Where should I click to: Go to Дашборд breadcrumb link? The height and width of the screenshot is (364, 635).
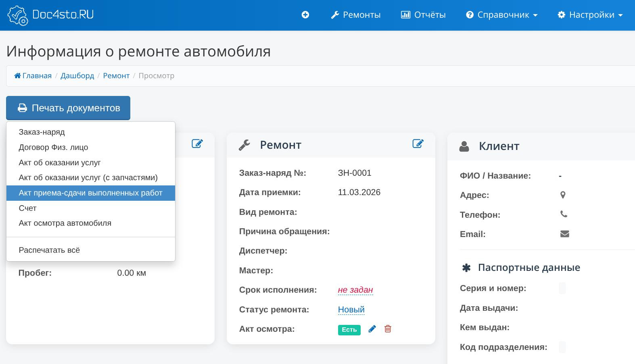(77, 76)
